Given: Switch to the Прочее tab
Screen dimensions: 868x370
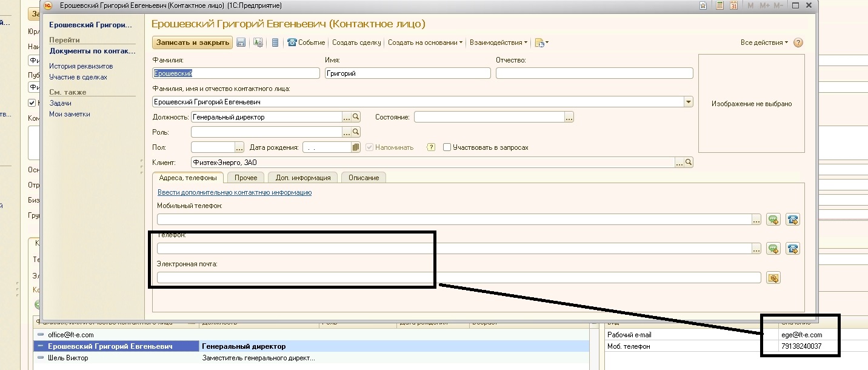Looking at the screenshot, I should pyautogui.click(x=246, y=178).
